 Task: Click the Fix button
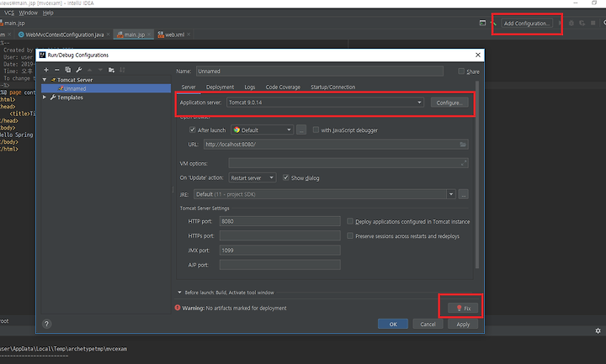point(463,308)
